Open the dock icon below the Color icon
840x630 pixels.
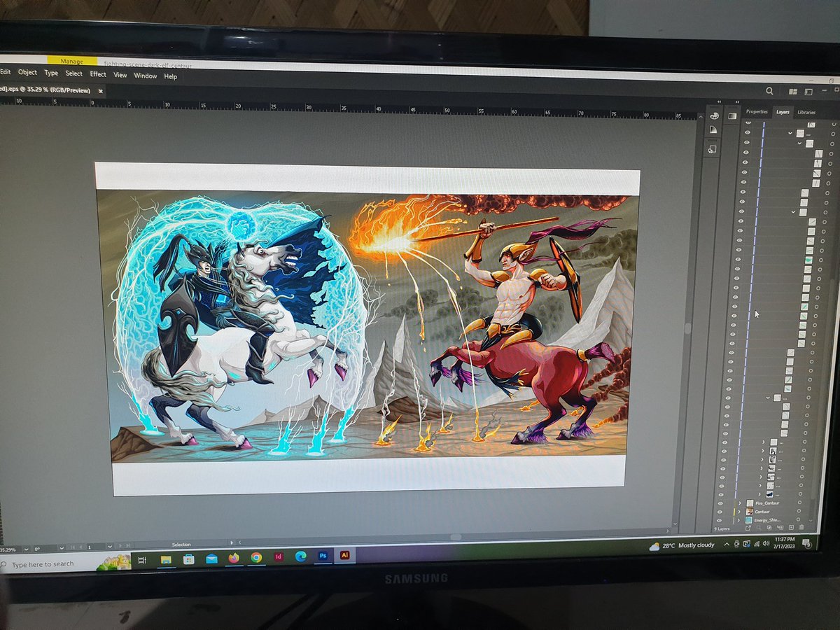click(713, 131)
